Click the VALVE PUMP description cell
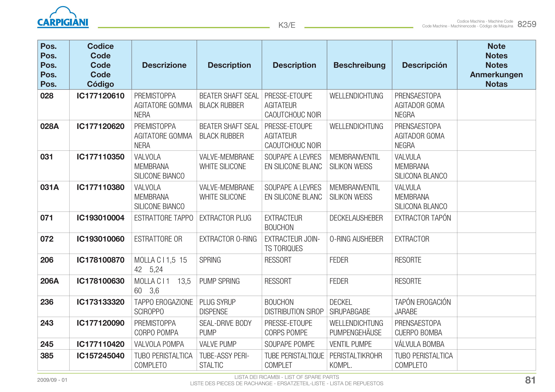Viewport: 555px width, 392px height. pyautogui.click(x=229, y=344)
